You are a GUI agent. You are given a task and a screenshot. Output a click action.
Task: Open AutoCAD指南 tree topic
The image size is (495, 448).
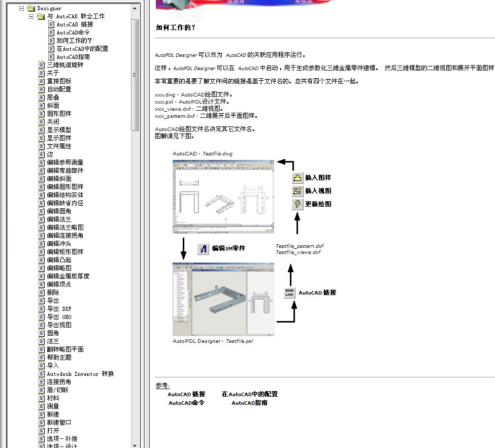(73, 57)
